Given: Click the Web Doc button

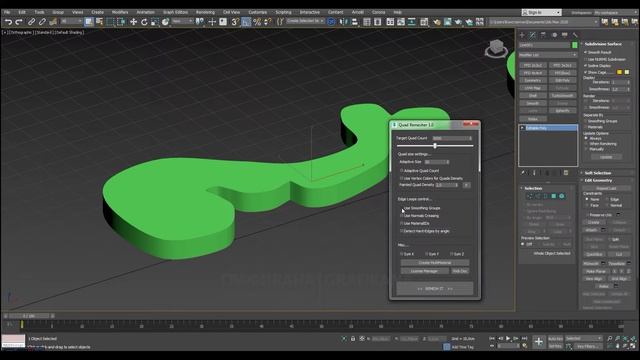Looking at the screenshot, I should tap(460, 271).
